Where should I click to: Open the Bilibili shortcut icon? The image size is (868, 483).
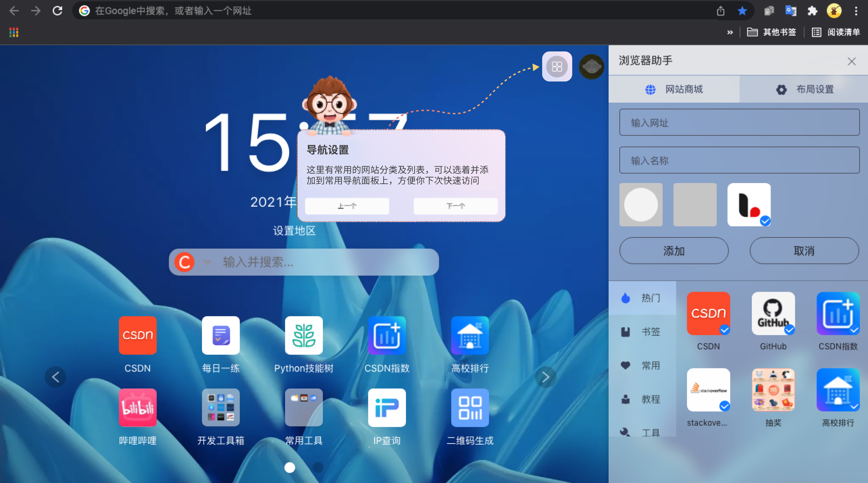click(x=138, y=407)
